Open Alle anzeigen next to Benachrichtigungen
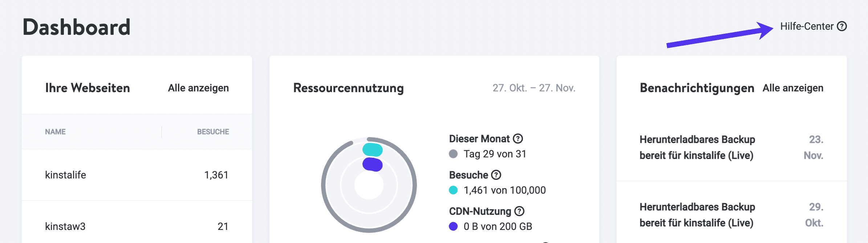This screenshot has width=868, height=243. [792, 88]
